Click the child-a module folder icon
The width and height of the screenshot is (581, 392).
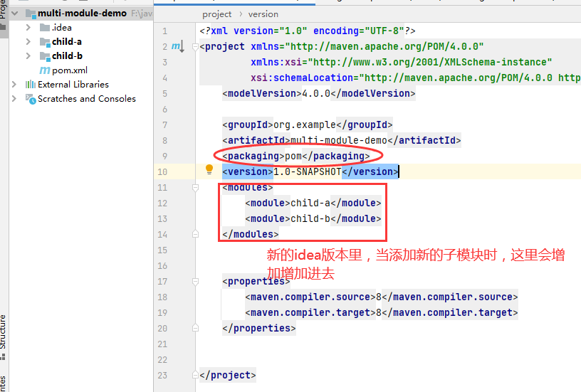[45, 41]
